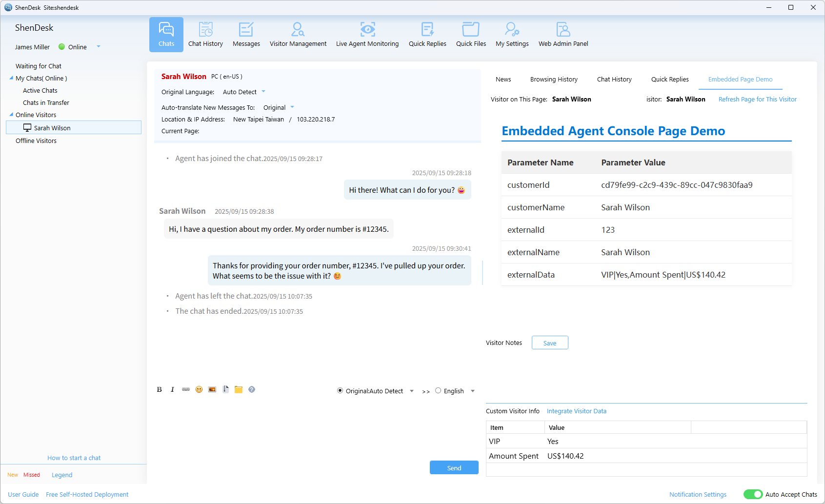The image size is (825, 504).
Task: Expand the Original Language Auto Detect dropdown
Action: pos(263,92)
